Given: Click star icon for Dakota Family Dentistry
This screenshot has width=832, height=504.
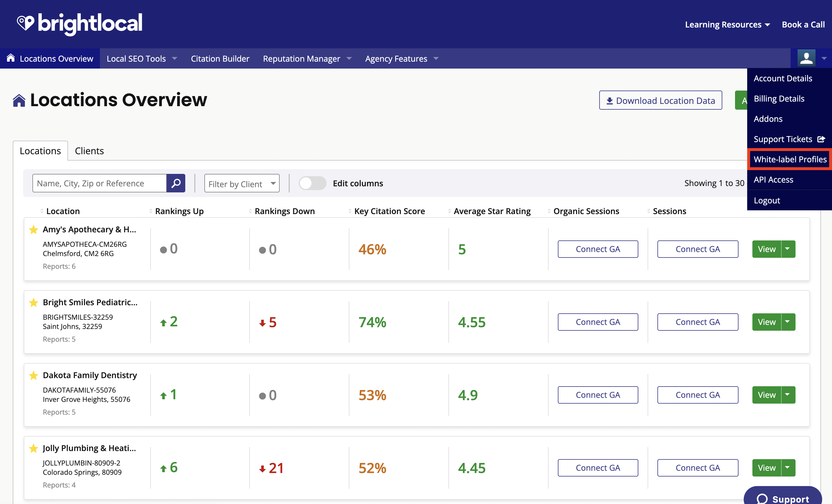Looking at the screenshot, I should (x=33, y=375).
